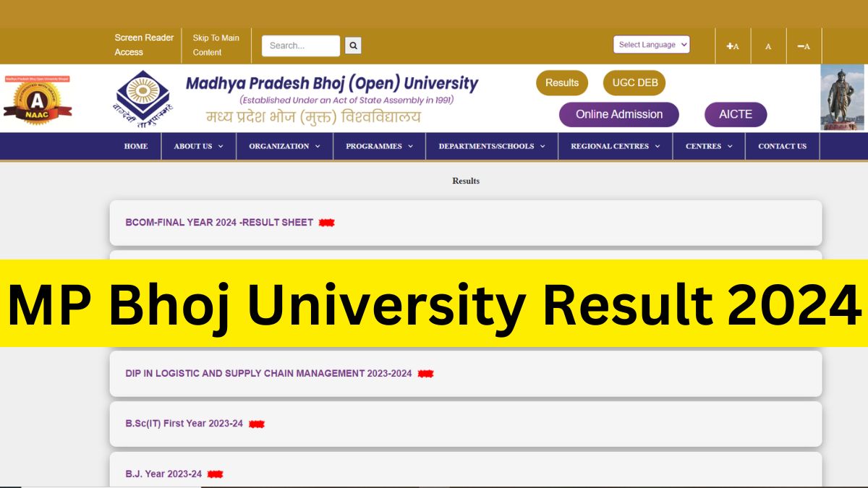
Task: Open the Select Language dropdown
Action: (x=652, y=45)
